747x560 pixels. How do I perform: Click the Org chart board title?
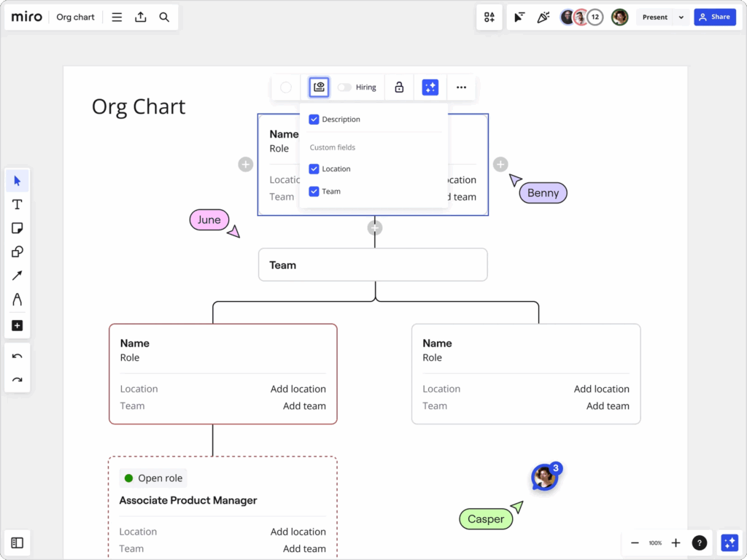click(x=75, y=17)
